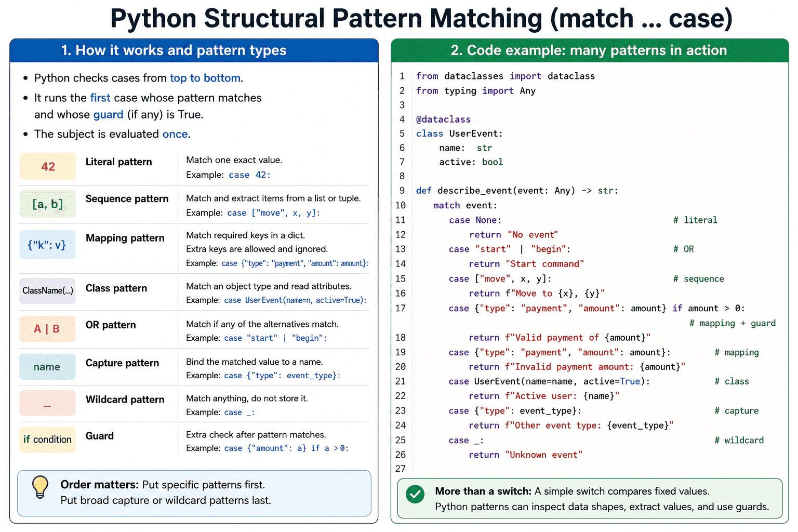Click the main title "Python Structural Pattern Matching"
Viewport: 798px width, 532px height.
point(326,19)
